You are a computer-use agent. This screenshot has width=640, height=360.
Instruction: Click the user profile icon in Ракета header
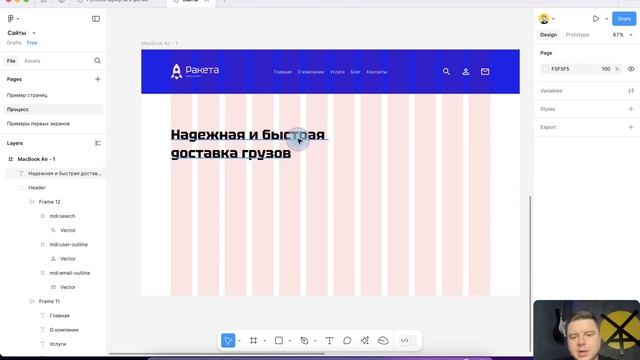(466, 72)
